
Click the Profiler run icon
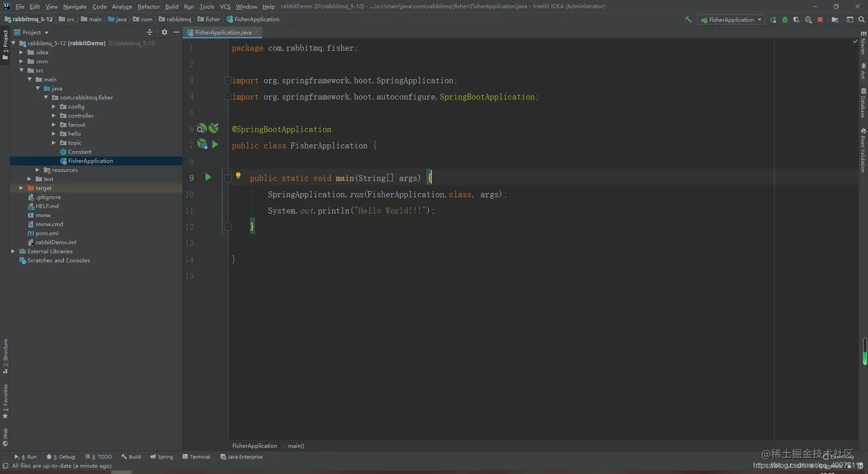pos(808,20)
